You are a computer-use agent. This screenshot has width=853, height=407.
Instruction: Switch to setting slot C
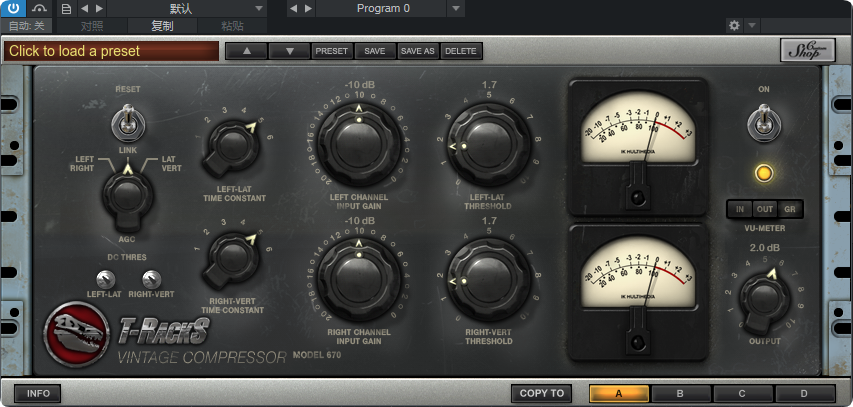[x=743, y=393]
